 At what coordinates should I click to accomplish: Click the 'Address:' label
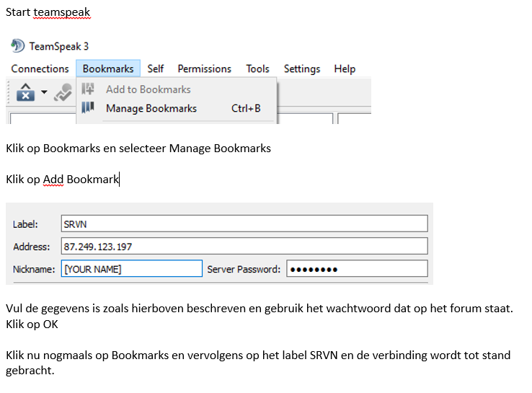(x=32, y=247)
